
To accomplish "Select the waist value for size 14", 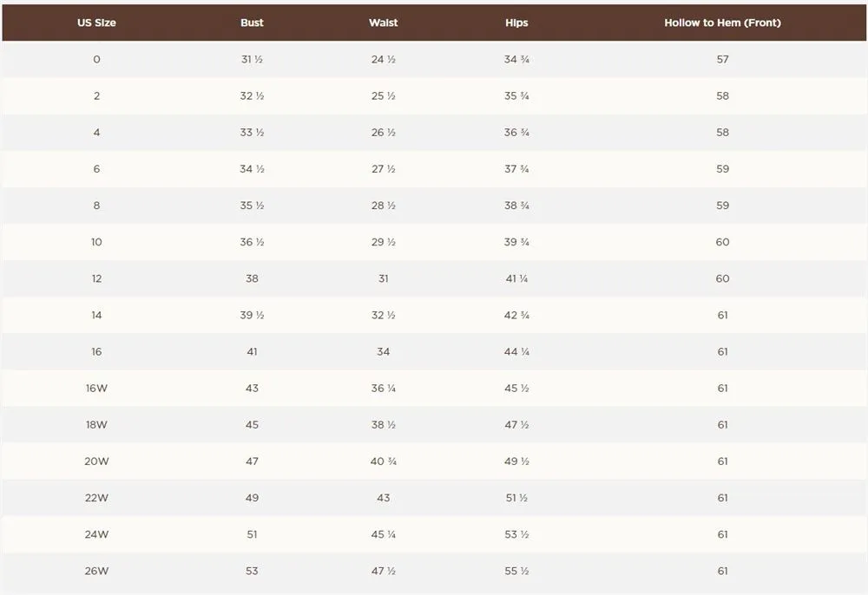I will click(383, 316).
